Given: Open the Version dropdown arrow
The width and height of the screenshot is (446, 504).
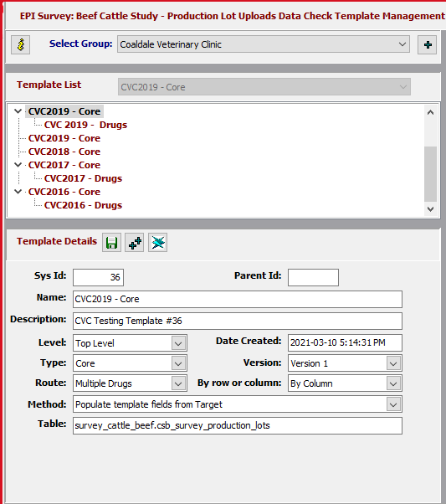Looking at the screenshot, I should coord(393,363).
